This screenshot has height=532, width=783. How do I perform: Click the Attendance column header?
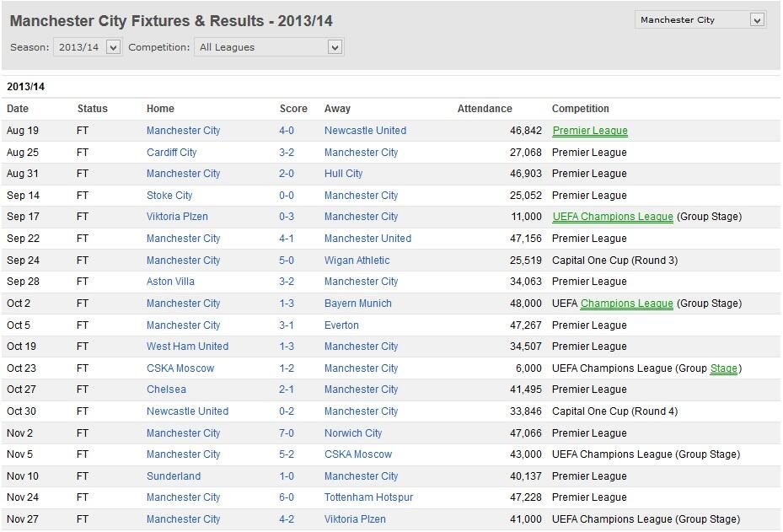click(485, 109)
